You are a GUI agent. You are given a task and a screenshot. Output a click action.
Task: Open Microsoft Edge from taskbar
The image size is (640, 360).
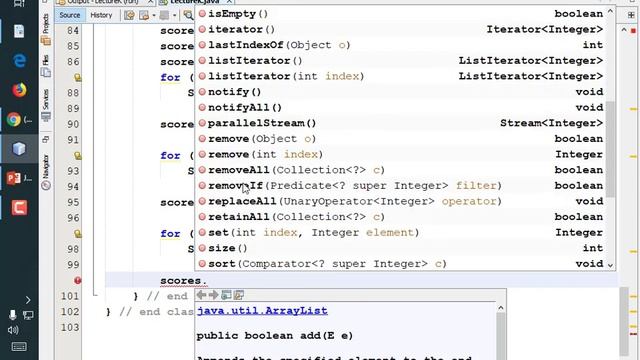tap(19, 60)
